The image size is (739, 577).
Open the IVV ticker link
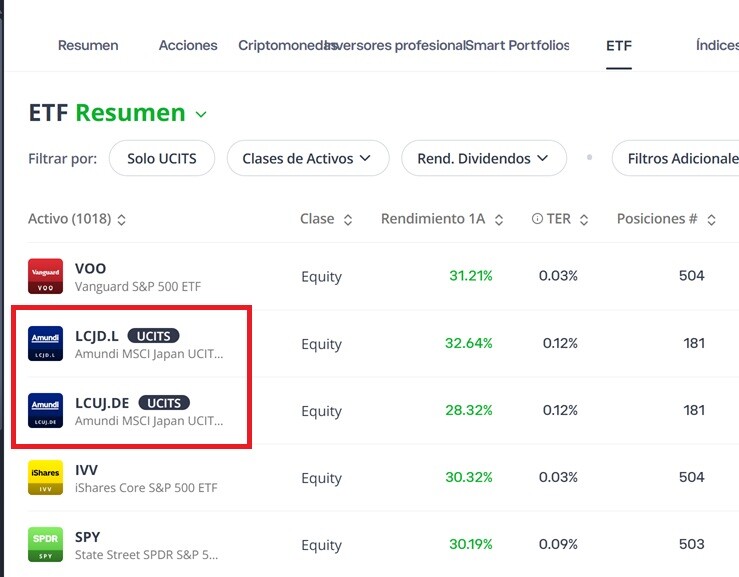coord(86,470)
